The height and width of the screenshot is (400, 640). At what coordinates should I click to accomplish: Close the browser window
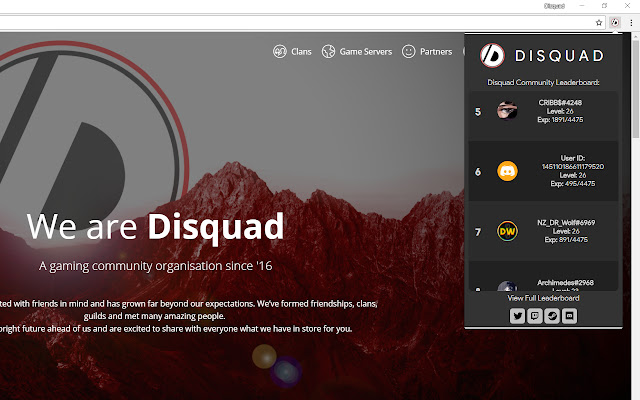[627, 6]
